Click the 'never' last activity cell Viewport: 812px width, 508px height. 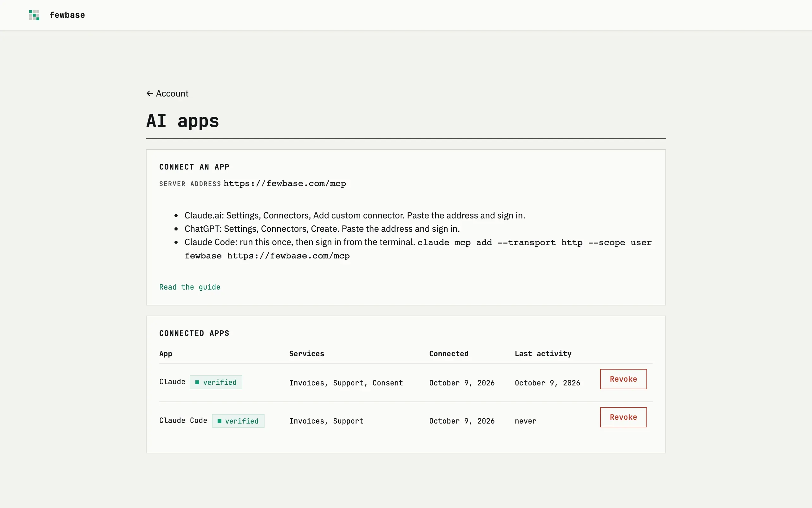click(526, 421)
